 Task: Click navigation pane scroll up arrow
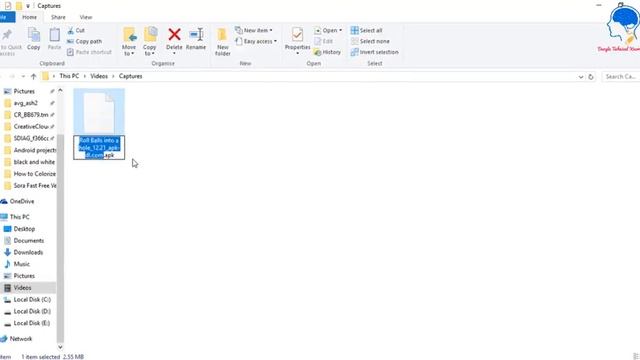click(60, 91)
